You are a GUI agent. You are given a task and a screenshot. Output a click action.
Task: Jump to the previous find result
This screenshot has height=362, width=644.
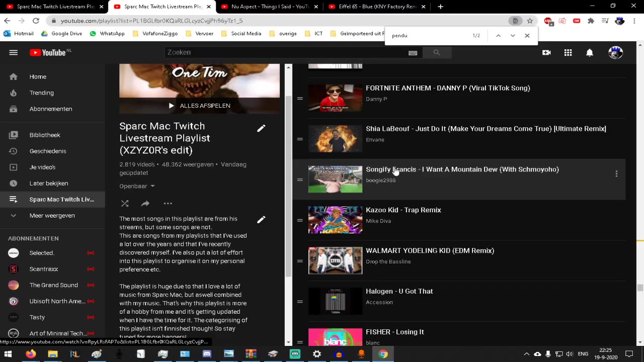coord(498,36)
